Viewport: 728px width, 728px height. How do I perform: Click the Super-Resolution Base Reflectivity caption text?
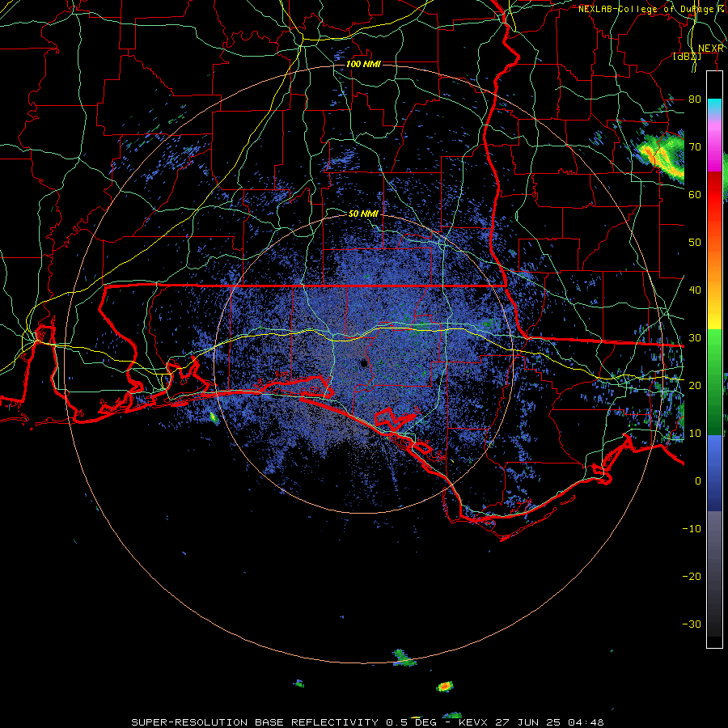(x=255, y=722)
